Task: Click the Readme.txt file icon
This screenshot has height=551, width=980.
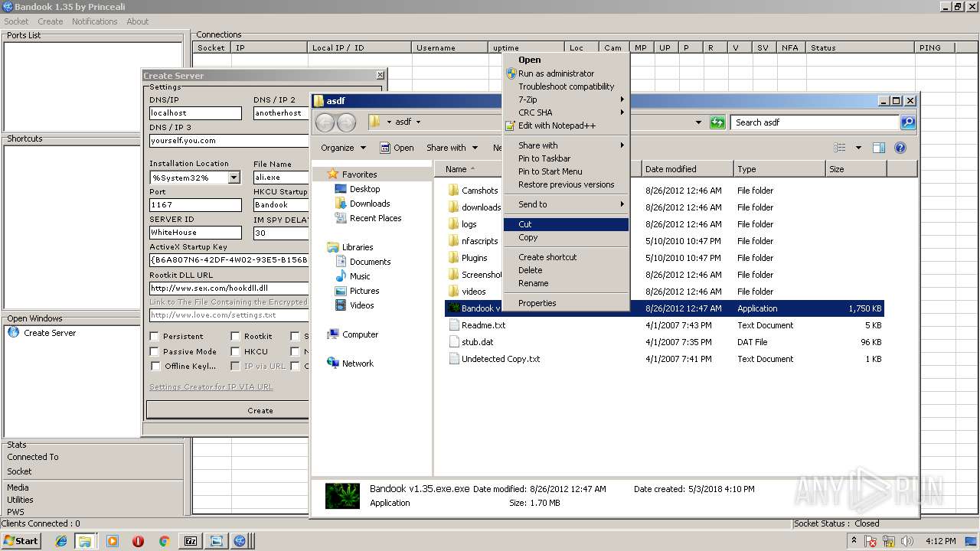Action: [453, 325]
